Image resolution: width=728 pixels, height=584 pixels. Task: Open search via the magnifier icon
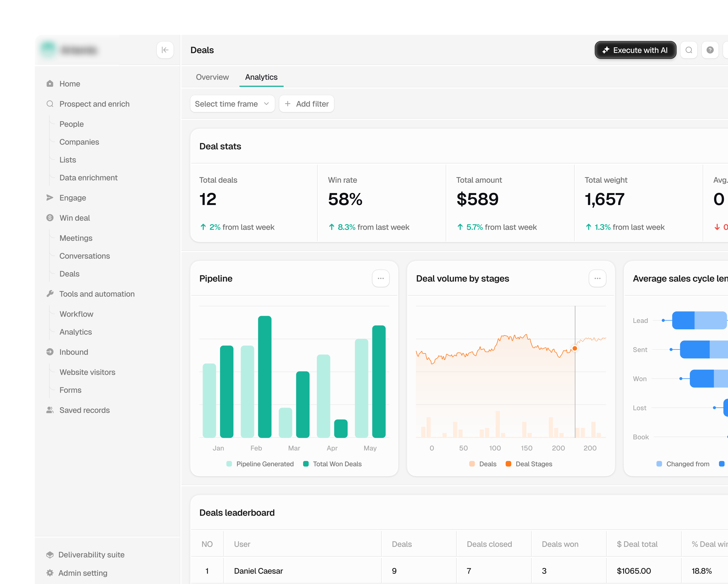tap(689, 50)
